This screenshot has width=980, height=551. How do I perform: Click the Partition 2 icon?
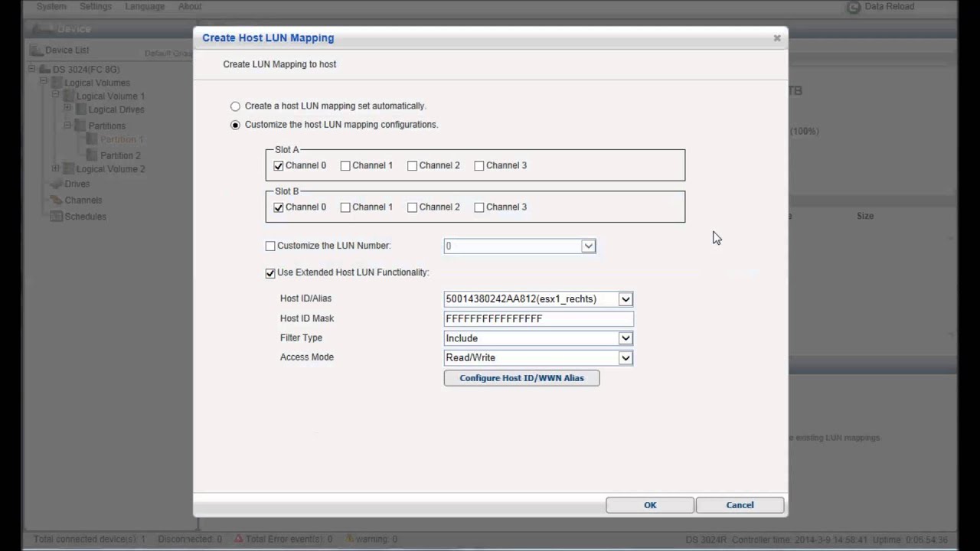92,155
